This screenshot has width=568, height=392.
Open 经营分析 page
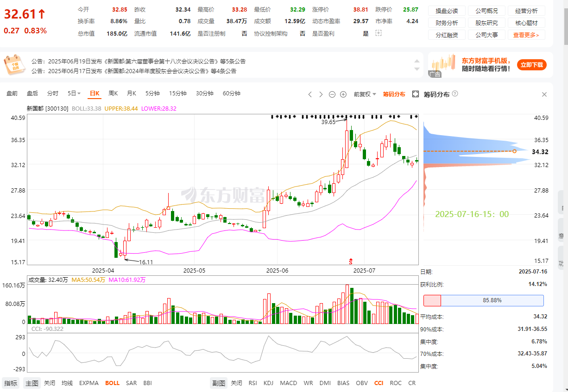pyautogui.click(x=526, y=11)
